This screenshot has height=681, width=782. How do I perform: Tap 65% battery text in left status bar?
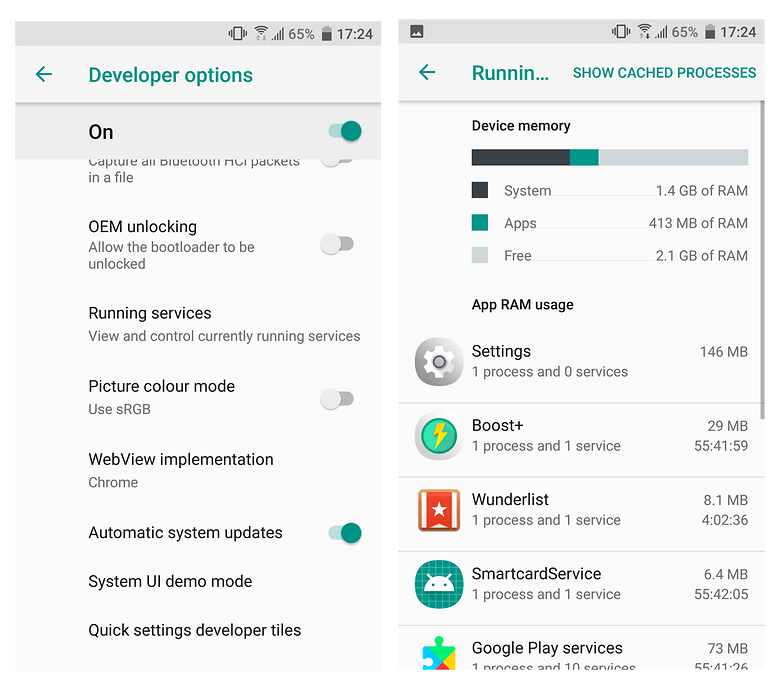301,34
